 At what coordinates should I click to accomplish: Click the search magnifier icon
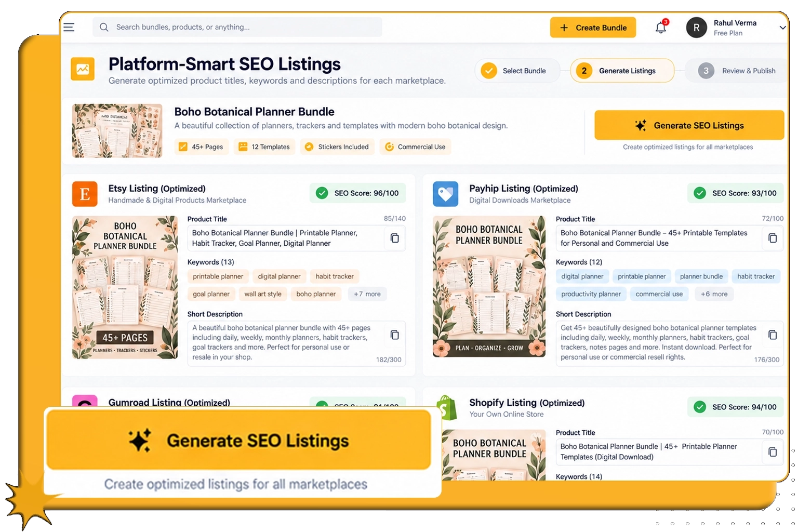(104, 27)
